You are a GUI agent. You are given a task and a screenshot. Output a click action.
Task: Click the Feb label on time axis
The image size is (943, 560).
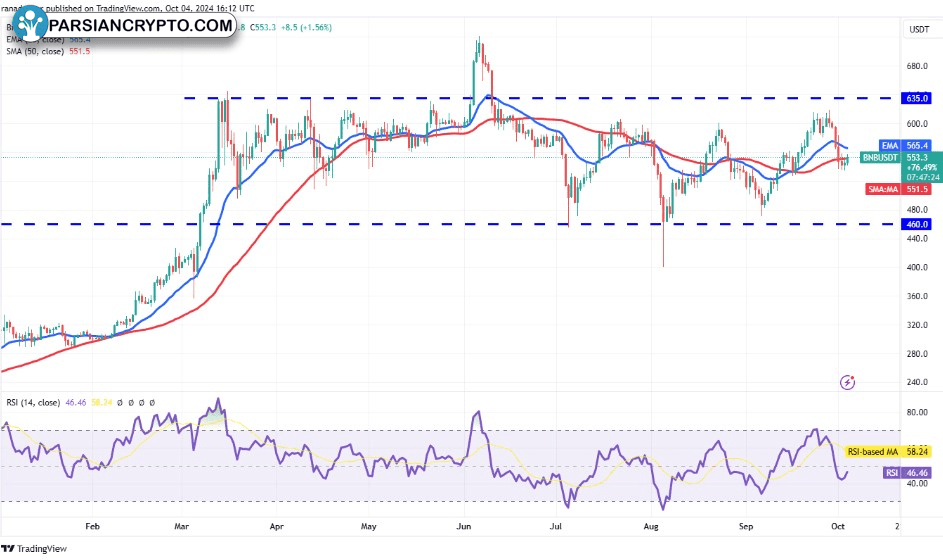[92, 526]
